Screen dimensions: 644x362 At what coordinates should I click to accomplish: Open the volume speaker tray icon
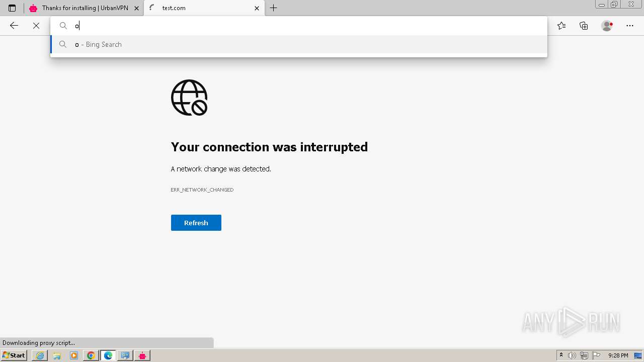coord(572,355)
